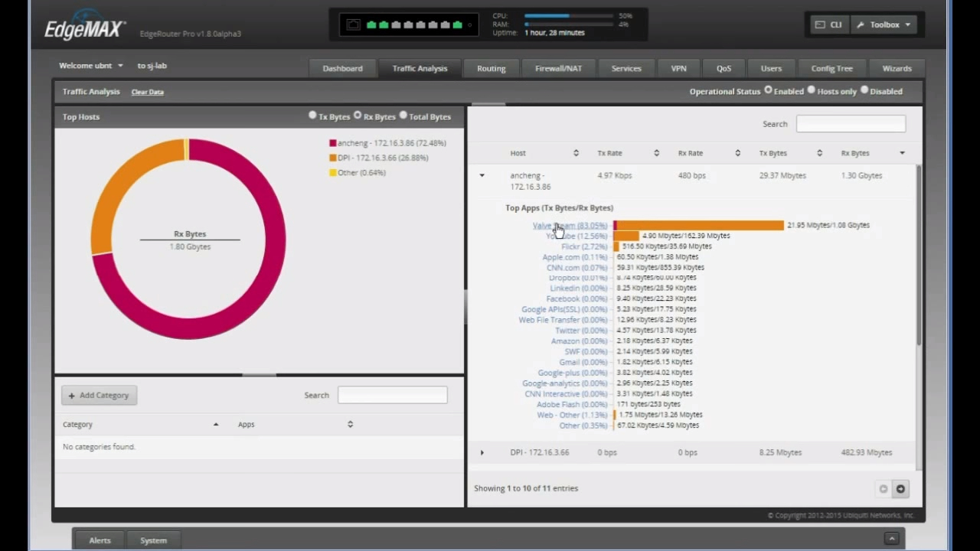Open the Routing tab
The width and height of the screenshot is (980, 551).
click(x=491, y=68)
